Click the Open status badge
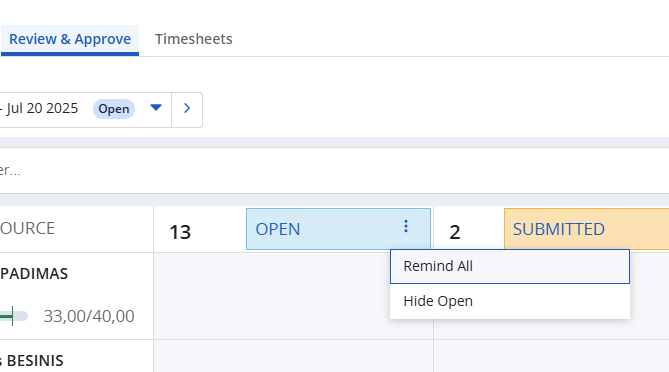Screen dimensions: 669x372 coord(114,109)
